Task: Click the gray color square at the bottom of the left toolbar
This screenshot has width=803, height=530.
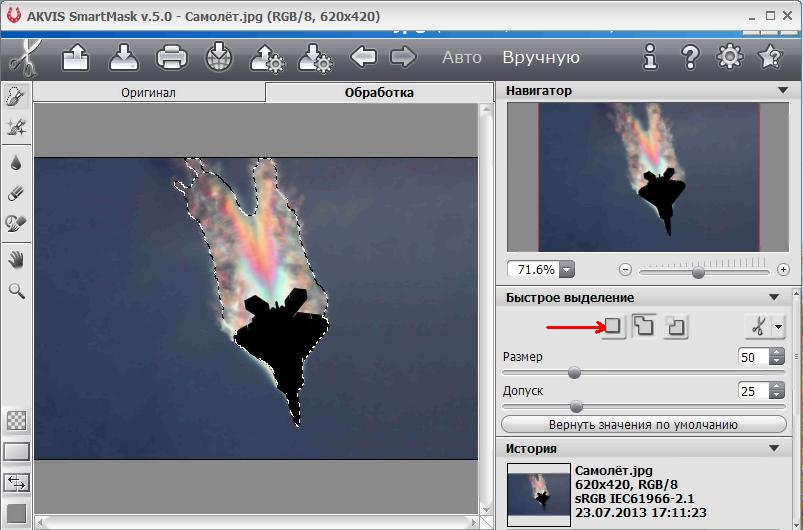Action: coord(16,514)
